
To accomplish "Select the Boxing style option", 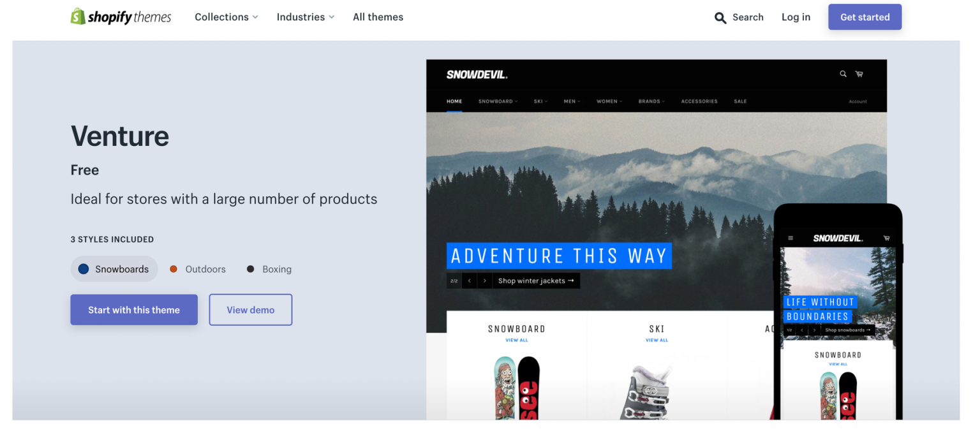I will [269, 269].
